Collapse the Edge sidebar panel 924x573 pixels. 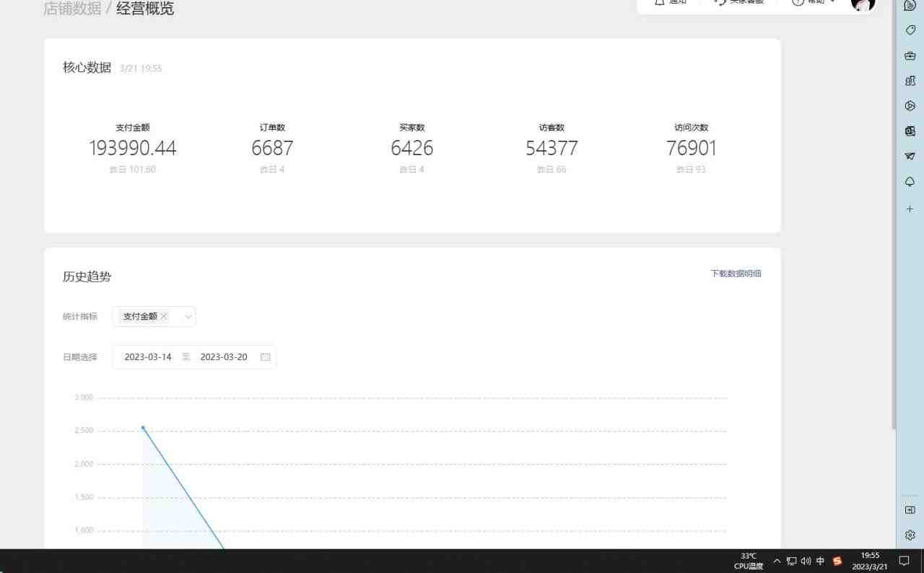(x=910, y=509)
